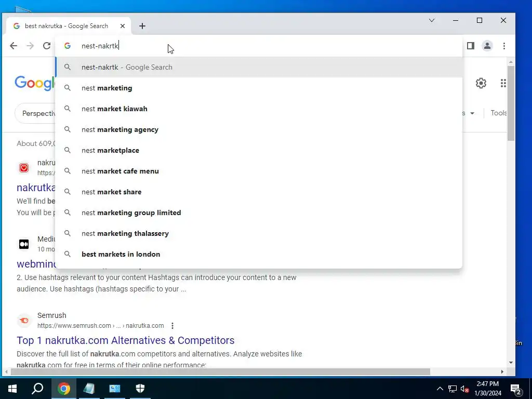Expand the filter dropdown arrow beside Tools
The image size is (532, 399).
tap(472, 113)
